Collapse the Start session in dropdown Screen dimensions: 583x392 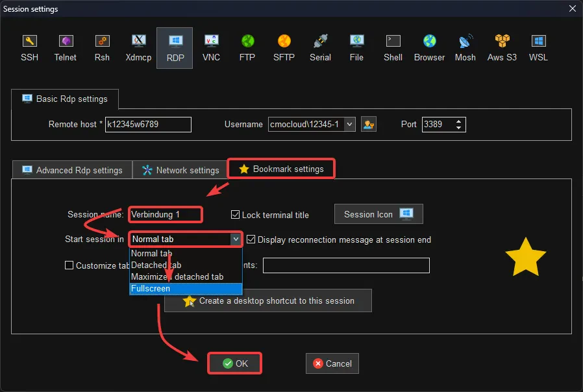pyautogui.click(x=236, y=239)
